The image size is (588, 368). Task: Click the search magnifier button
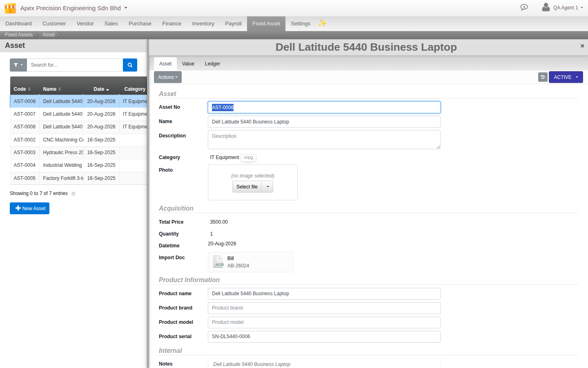tap(130, 65)
